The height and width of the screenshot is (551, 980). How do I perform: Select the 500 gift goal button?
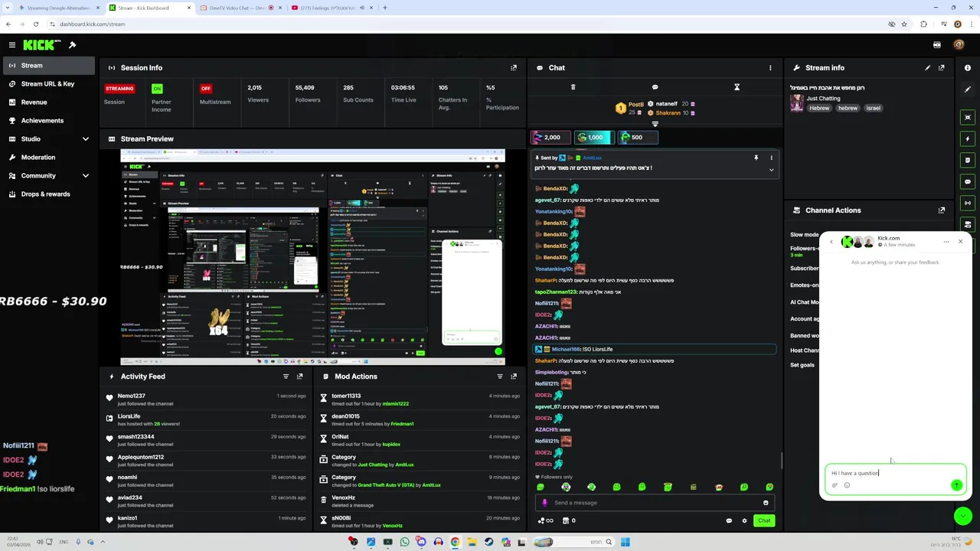click(638, 137)
